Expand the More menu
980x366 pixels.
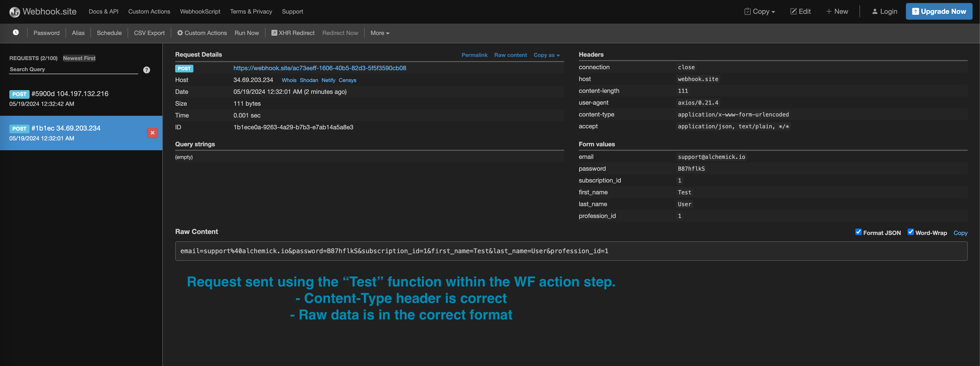[x=380, y=33]
